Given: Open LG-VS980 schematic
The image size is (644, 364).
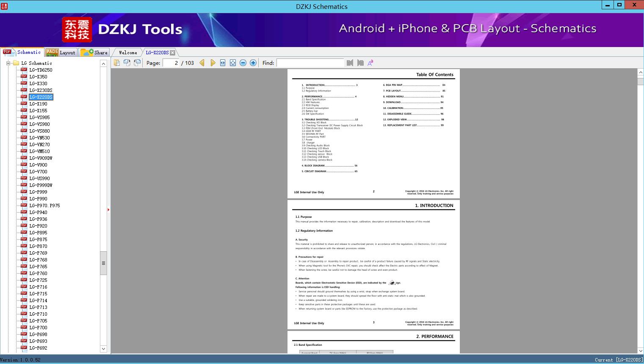Looking at the screenshot, I should pos(39,124).
